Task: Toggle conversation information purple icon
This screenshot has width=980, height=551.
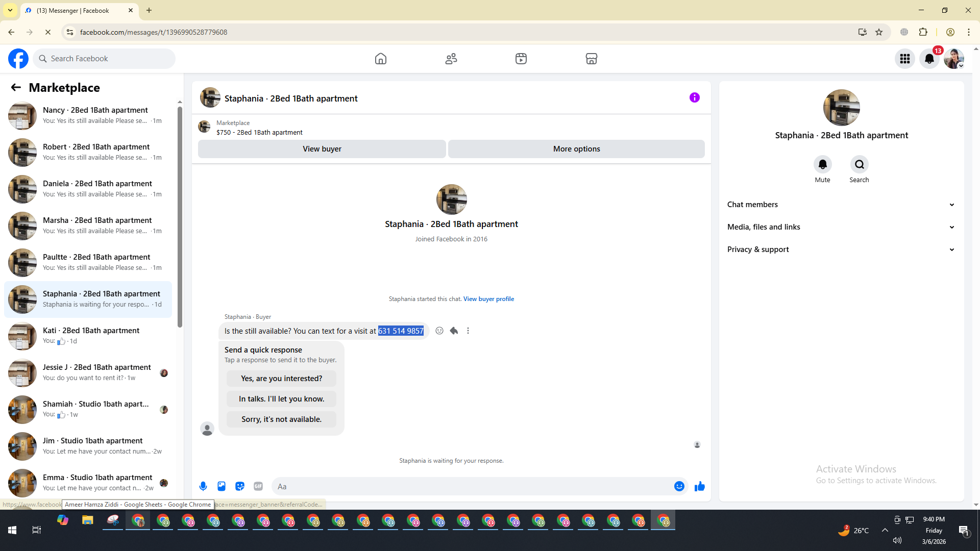Action: [x=694, y=97]
